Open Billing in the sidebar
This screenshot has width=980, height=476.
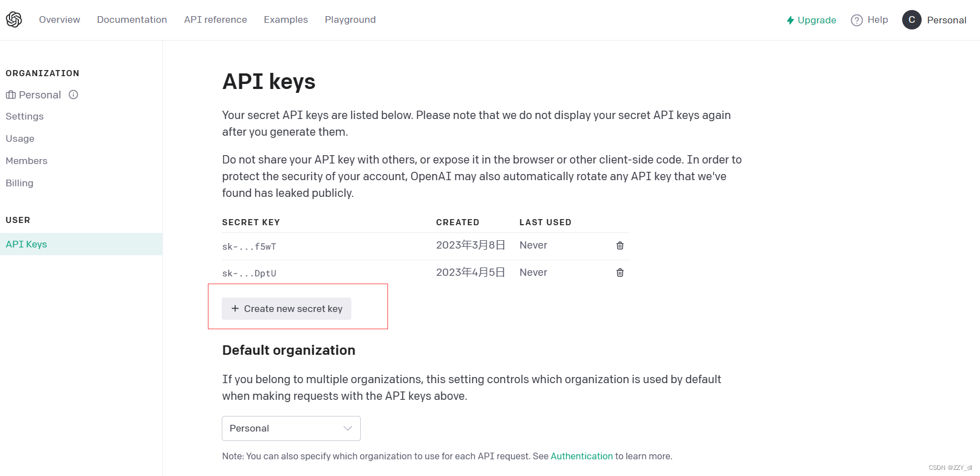point(19,183)
